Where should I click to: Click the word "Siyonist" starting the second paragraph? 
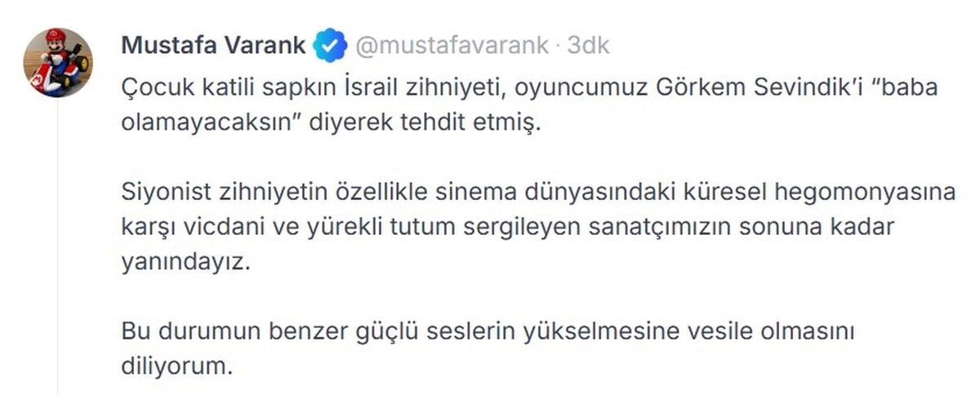[168, 196]
